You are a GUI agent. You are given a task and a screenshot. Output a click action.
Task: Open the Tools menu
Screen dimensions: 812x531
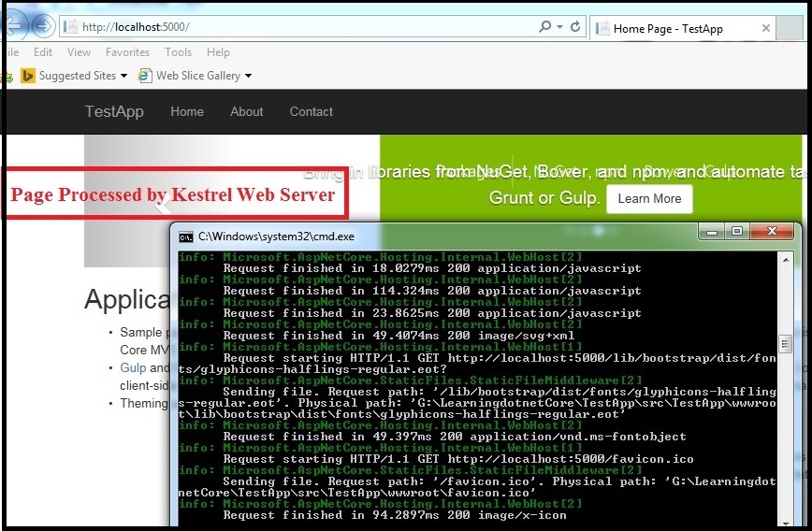click(x=178, y=52)
